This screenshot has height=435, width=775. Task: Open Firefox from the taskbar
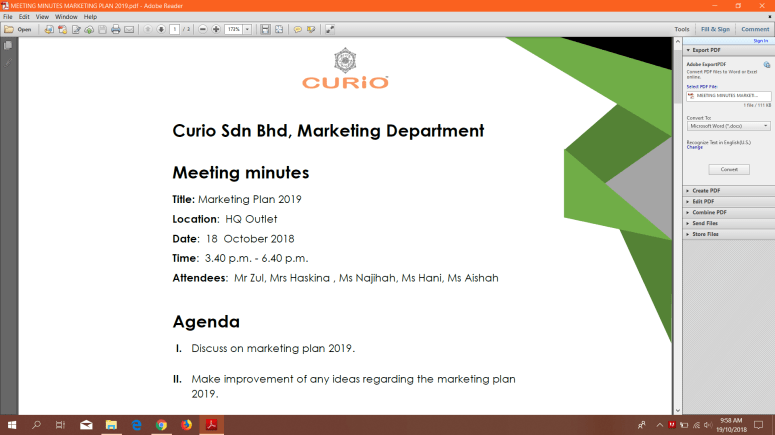point(186,425)
